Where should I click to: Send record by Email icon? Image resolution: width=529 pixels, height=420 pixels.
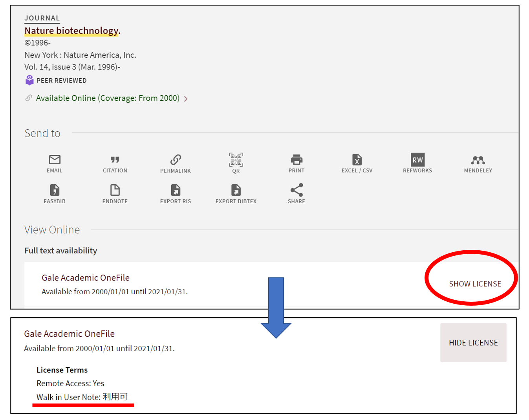coord(55,160)
